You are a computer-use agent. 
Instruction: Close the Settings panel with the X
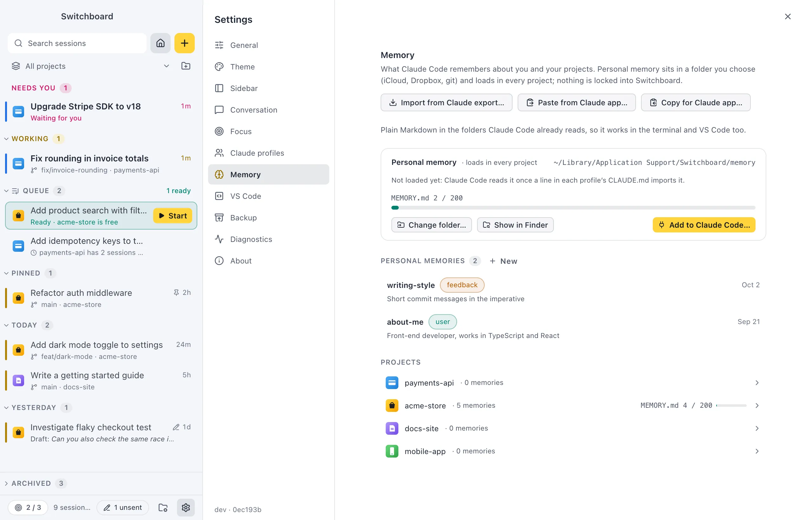tap(788, 16)
